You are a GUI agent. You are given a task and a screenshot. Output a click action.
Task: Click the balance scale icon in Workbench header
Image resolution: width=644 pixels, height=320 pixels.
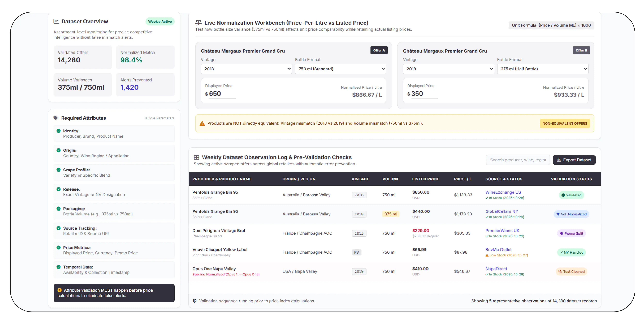click(x=198, y=23)
